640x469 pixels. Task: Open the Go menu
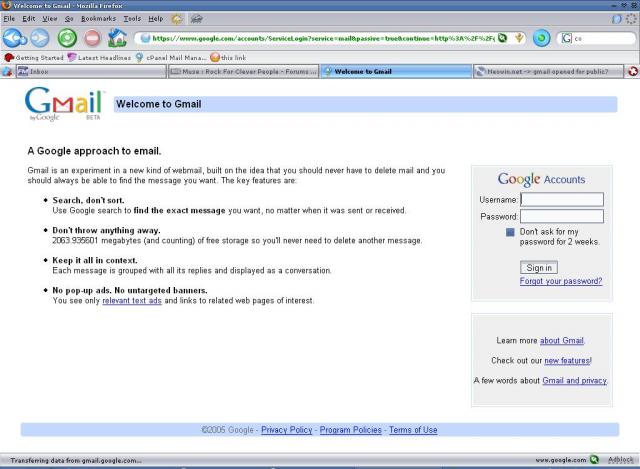(x=69, y=19)
